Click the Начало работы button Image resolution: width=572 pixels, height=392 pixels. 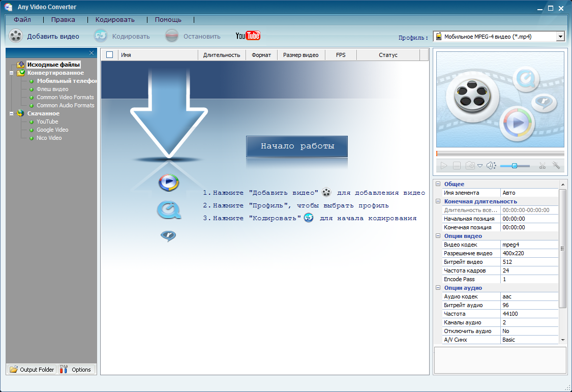[x=297, y=146]
